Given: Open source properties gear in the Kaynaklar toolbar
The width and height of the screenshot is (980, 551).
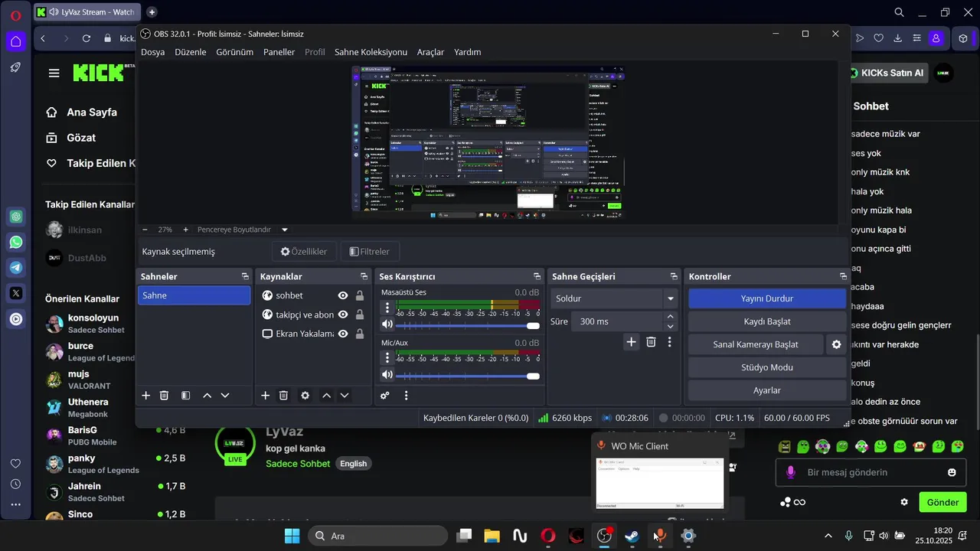Looking at the screenshot, I should click(305, 396).
